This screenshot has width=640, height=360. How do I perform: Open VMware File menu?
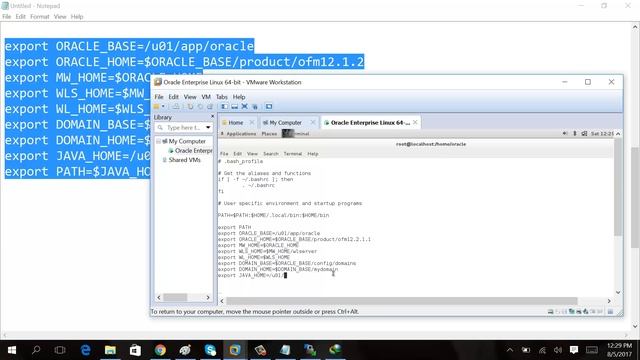click(x=159, y=97)
